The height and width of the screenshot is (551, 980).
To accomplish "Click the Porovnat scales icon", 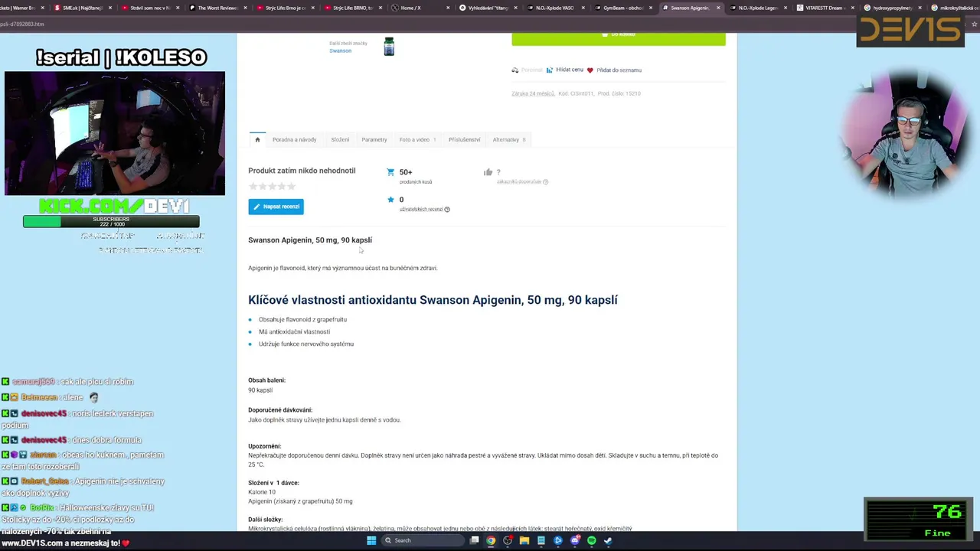I will (515, 70).
